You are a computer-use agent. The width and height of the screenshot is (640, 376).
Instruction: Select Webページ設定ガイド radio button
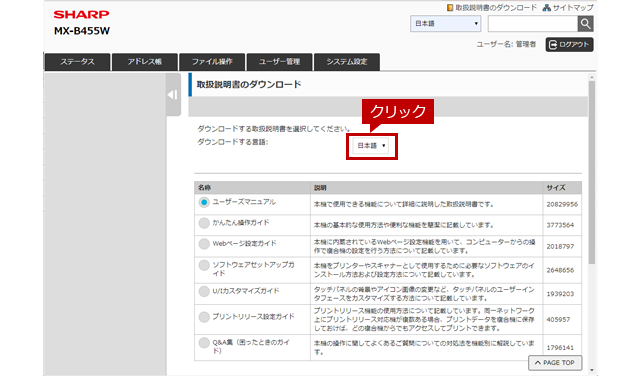pyautogui.click(x=204, y=244)
